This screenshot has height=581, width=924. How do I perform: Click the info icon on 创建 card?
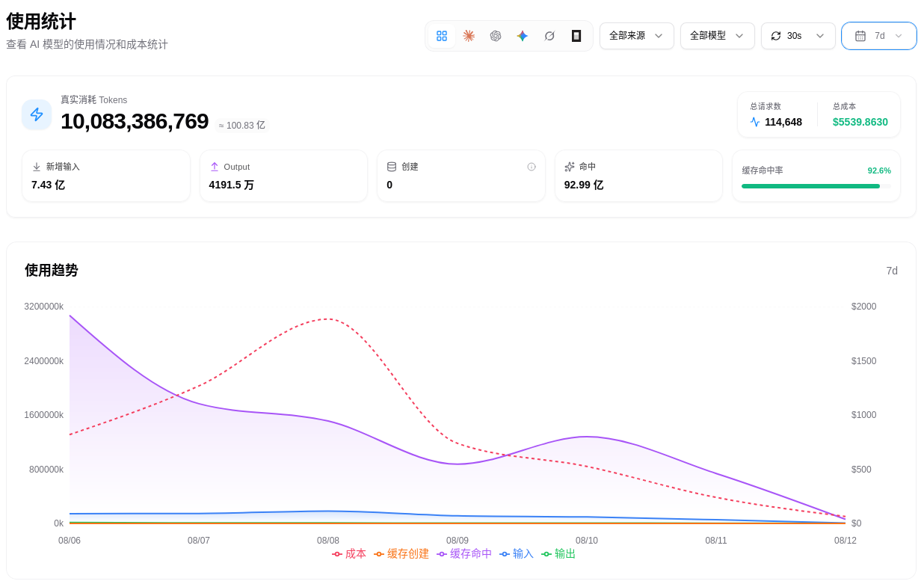click(x=532, y=167)
